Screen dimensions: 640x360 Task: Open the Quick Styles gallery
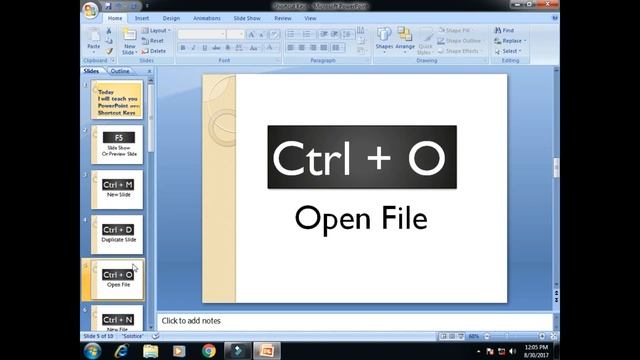[x=425, y=41]
